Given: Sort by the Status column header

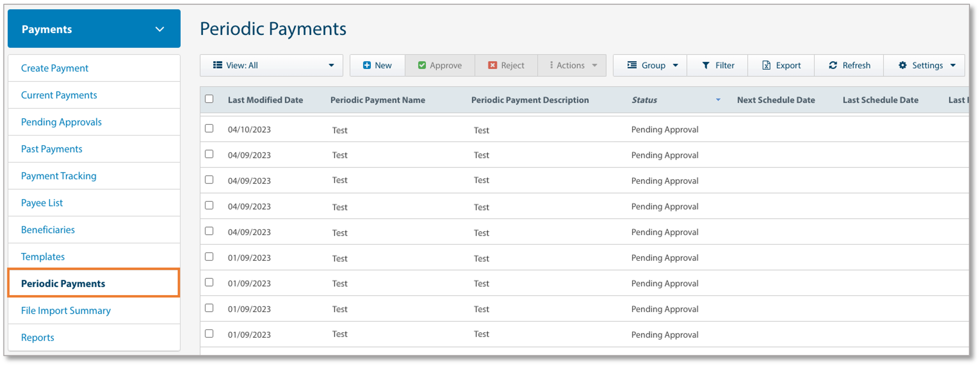Looking at the screenshot, I should pyautogui.click(x=644, y=100).
